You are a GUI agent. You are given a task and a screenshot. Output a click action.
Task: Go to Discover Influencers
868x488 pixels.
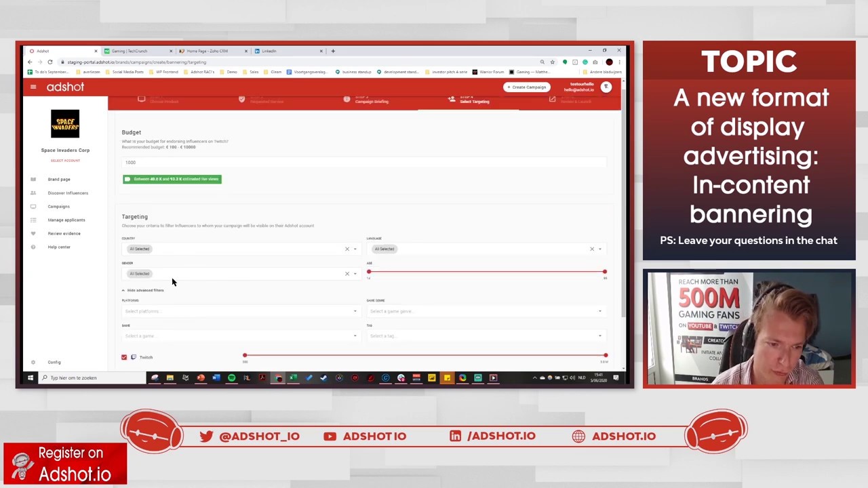tap(68, 192)
